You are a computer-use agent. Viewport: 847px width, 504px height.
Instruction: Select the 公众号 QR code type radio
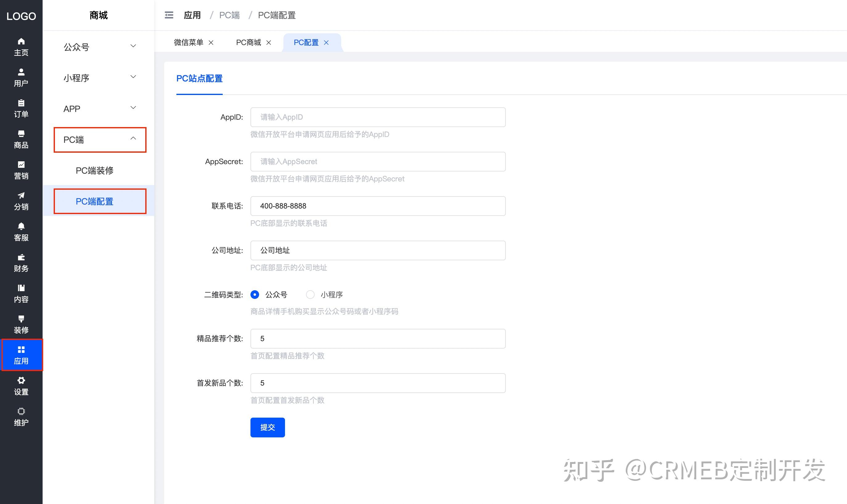pyautogui.click(x=255, y=295)
